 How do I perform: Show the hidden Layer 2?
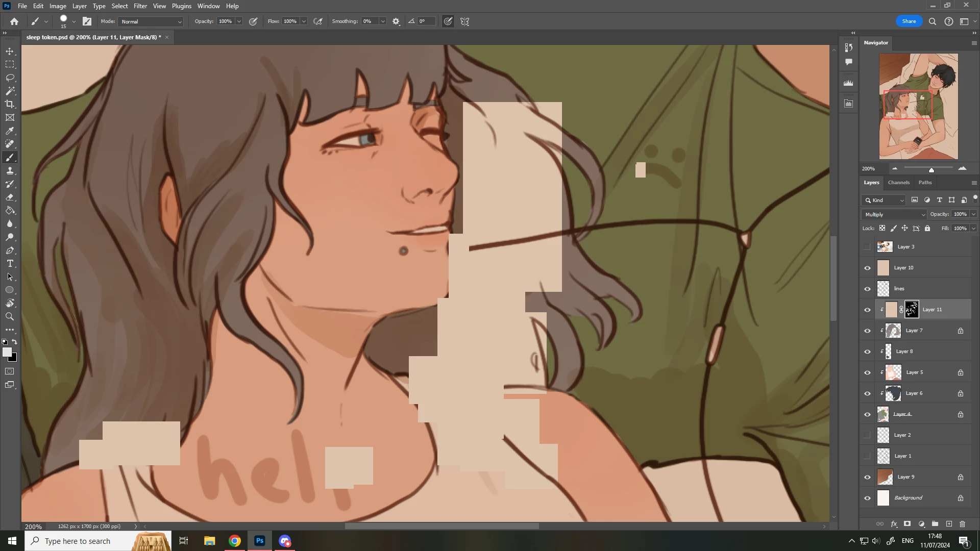click(867, 435)
